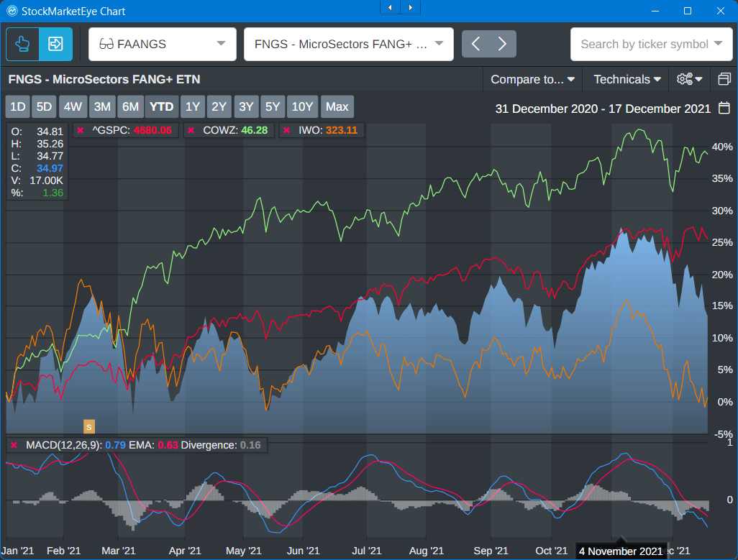Minimize the StockMarketEye Chart window

pyautogui.click(x=655, y=11)
